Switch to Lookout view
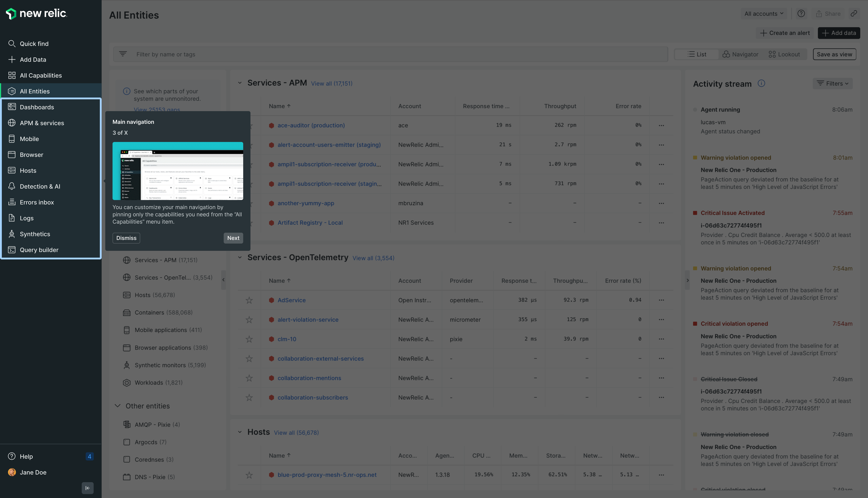This screenshot has width=868, height=498. pyautogui.click(x=784, y=54)
